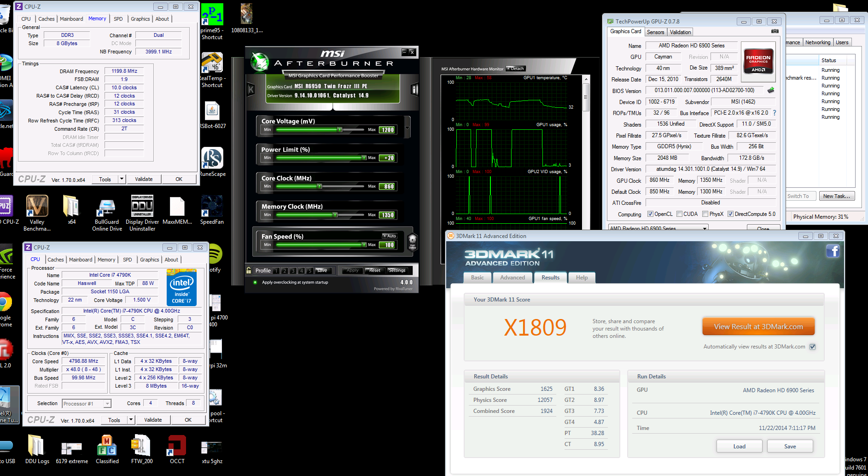868x476 pixels.
Task: Click Validate in the bottom CPU-Z window
Action: tap(153, 420)
